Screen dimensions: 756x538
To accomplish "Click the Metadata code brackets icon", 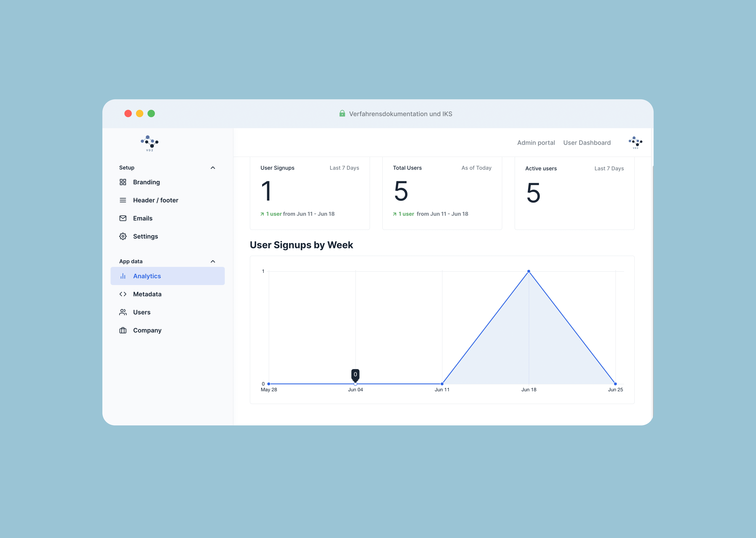I will pyautogui.click(x=123, y=294).
